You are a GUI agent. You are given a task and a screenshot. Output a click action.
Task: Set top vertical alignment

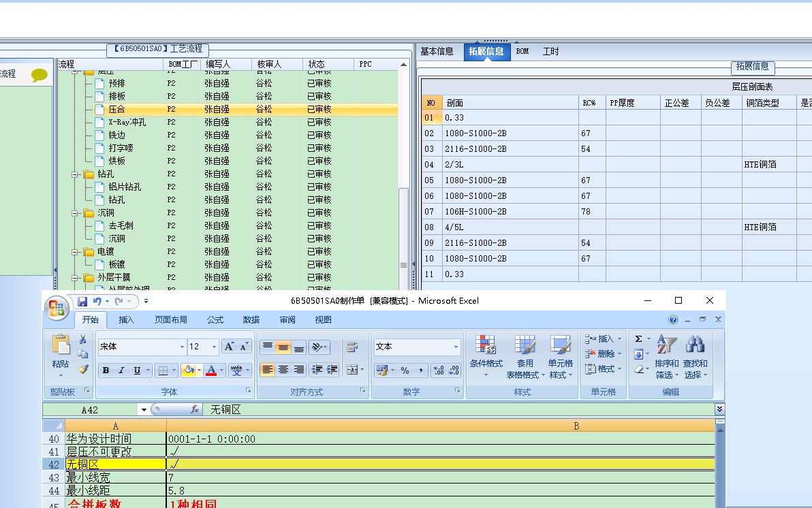click(x=267, y=347)
